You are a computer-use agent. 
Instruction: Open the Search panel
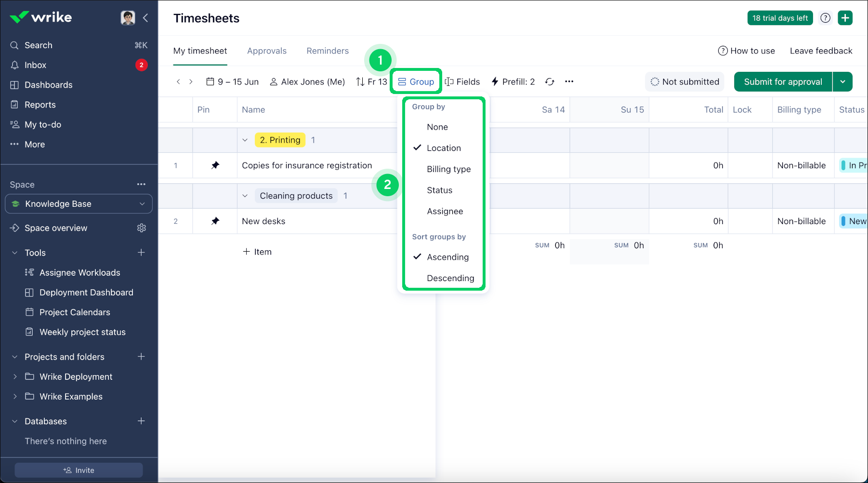(38, 45)
